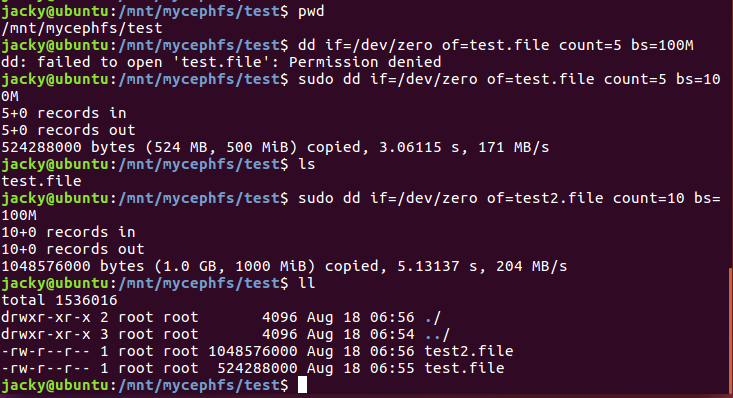Click the './' directory entry
Viewport: 733px width, 398px height.
tap(433, 318)
